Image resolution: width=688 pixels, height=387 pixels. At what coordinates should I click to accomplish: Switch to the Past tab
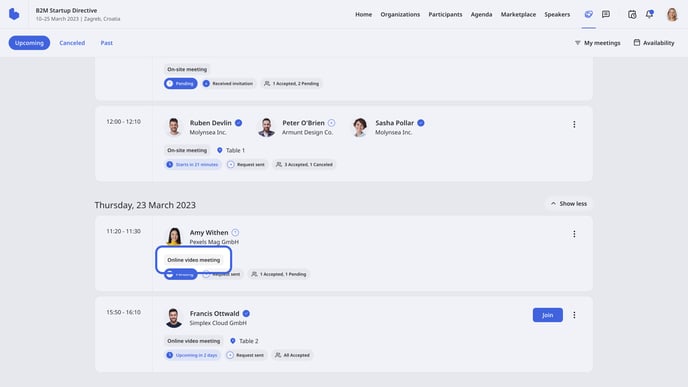(107, 43)
